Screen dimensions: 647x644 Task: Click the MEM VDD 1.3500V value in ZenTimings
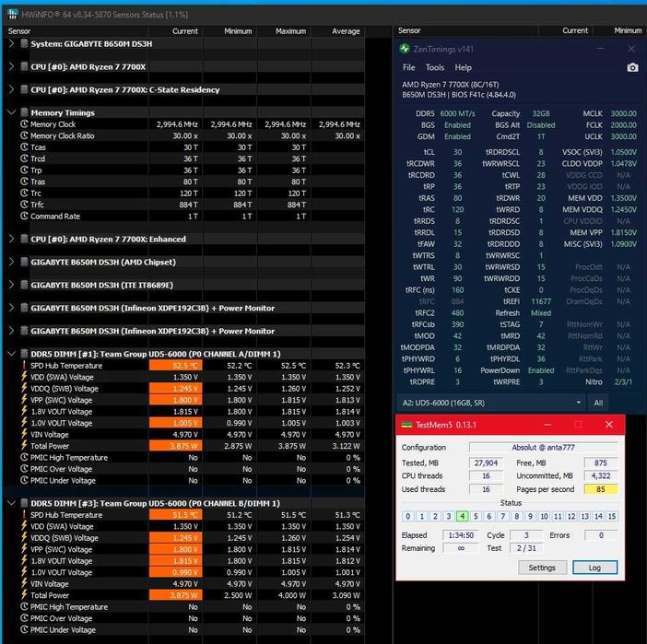623,198
